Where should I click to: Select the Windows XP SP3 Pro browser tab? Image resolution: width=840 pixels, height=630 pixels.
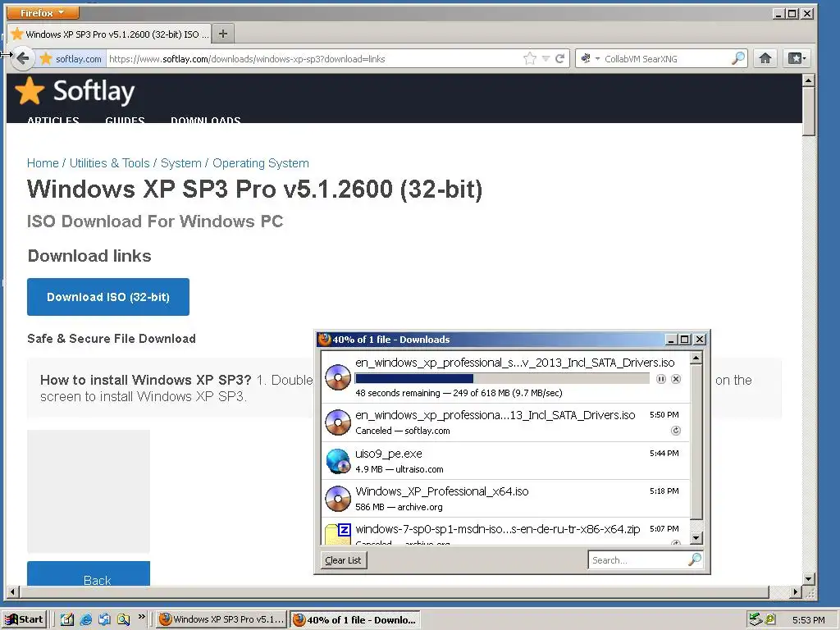point(109,34)
